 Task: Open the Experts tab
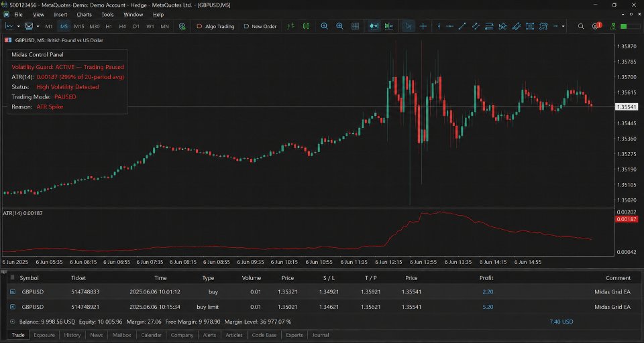tap(294, 335)
